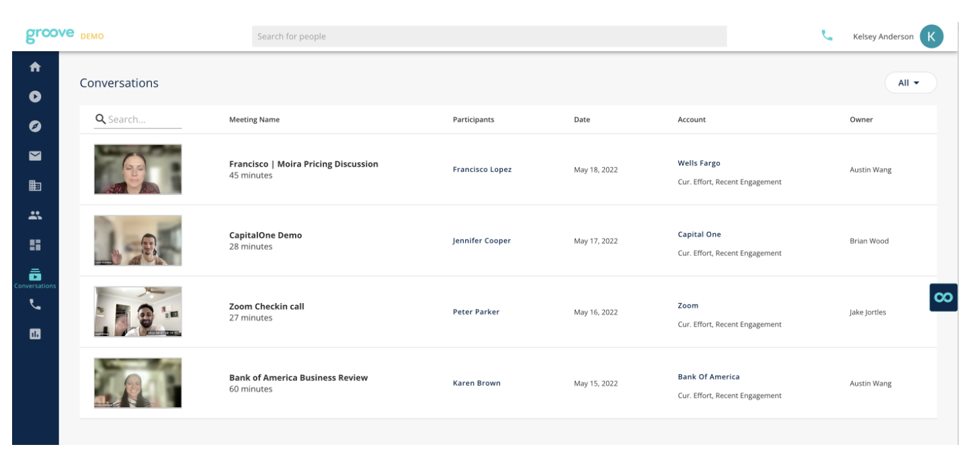The image size is (980, 453).
Task: Click the Conversations page heading
Action: (x=119, y=83)
